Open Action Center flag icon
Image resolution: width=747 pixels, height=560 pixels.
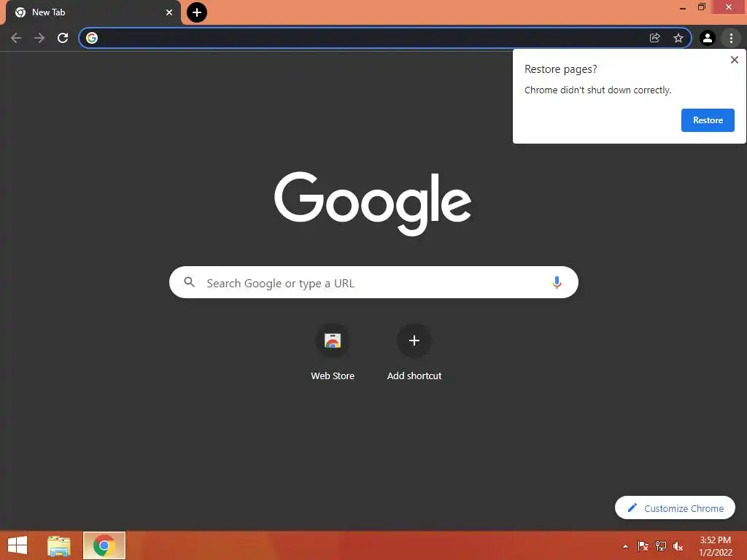tap(643, 546)
